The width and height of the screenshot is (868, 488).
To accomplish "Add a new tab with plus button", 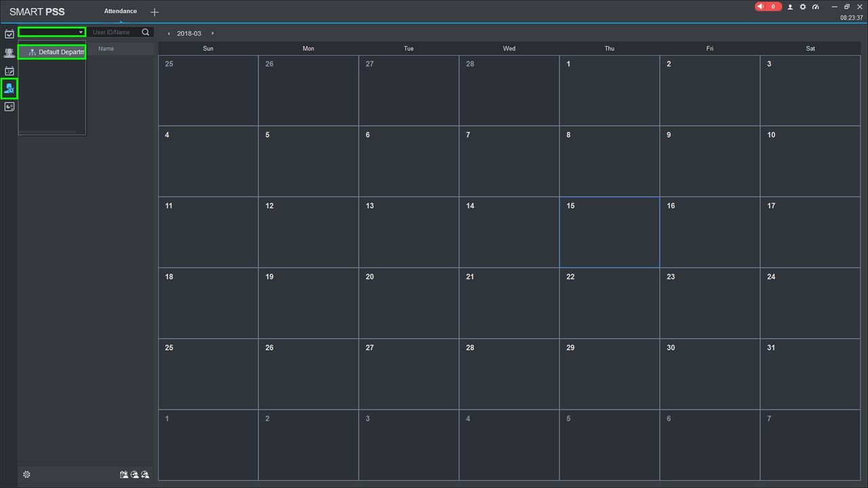I will 155,12.
